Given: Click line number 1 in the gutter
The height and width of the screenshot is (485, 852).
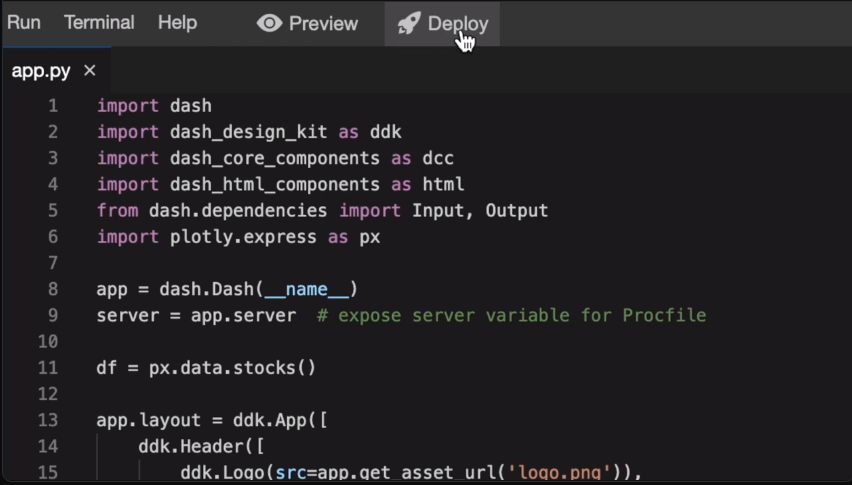Looking at the screenshot, I should (x=52, y=106).
